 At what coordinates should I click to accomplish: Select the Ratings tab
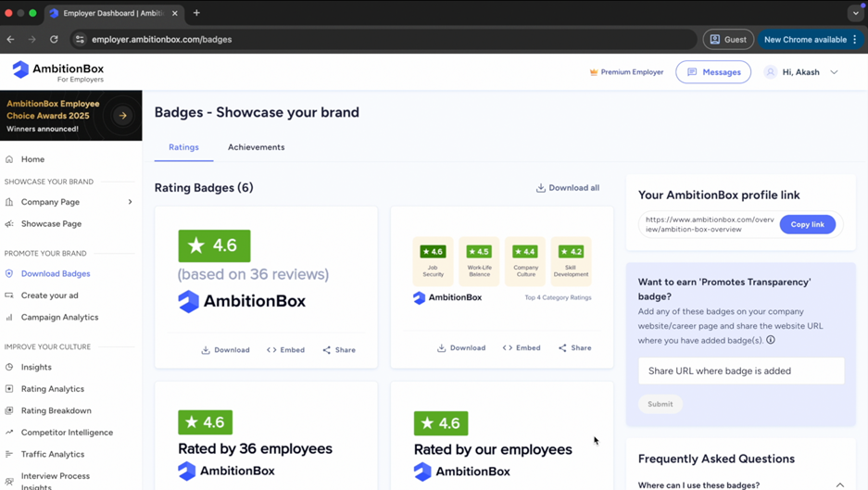tap(183, 147)
